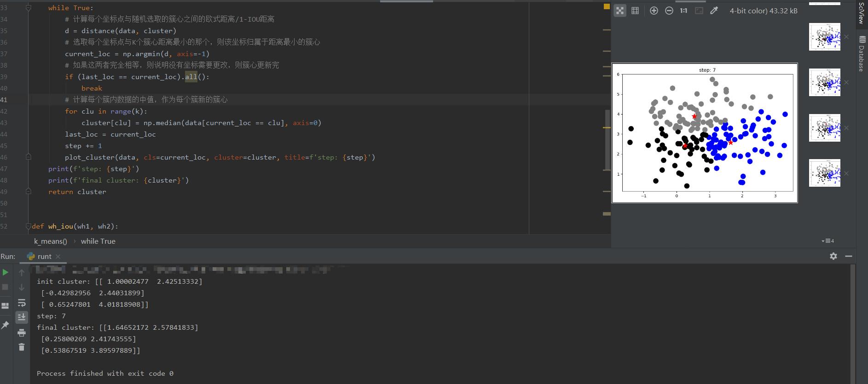Image resolution: width=868 pixels, height=384 pixels.
Task: Go up the stack trace in console
Action: tap(22, 273)
